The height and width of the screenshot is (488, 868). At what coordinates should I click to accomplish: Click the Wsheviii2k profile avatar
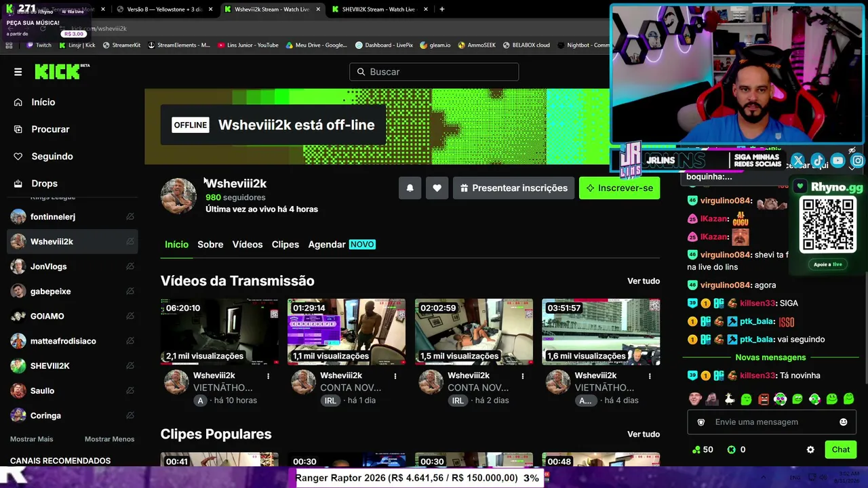[178, 196]
